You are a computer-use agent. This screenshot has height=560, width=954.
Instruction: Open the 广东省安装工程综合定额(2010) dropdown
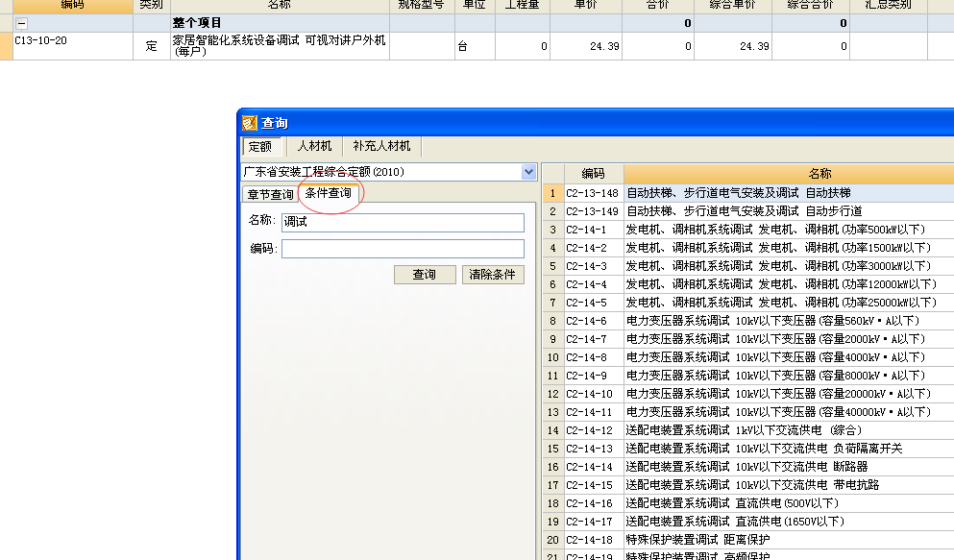(528, 172)
